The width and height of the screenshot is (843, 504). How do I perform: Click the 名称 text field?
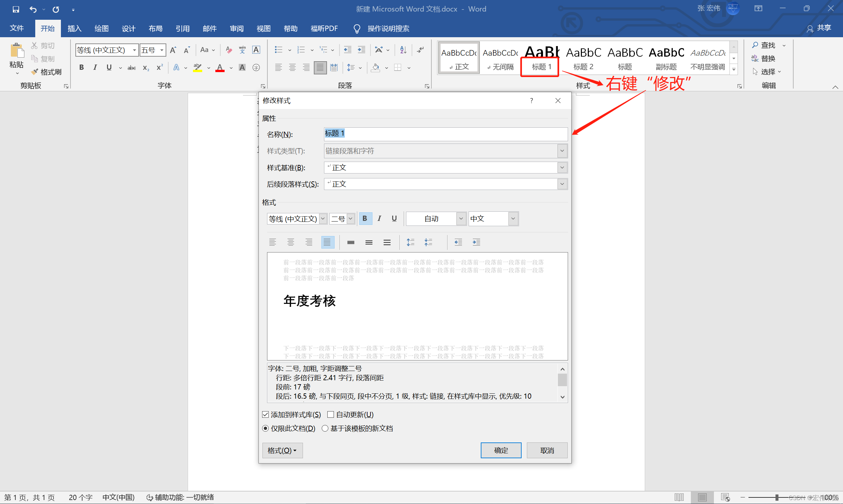(445, 134)
